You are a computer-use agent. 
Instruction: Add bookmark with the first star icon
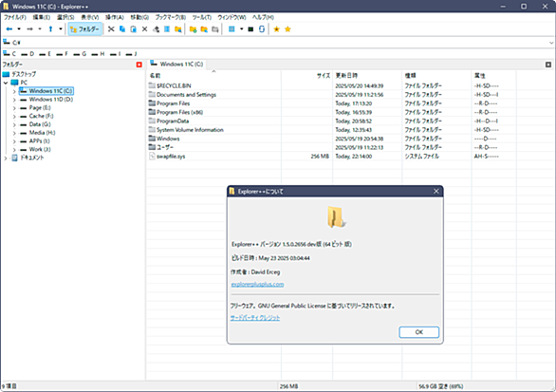(277, 29)
